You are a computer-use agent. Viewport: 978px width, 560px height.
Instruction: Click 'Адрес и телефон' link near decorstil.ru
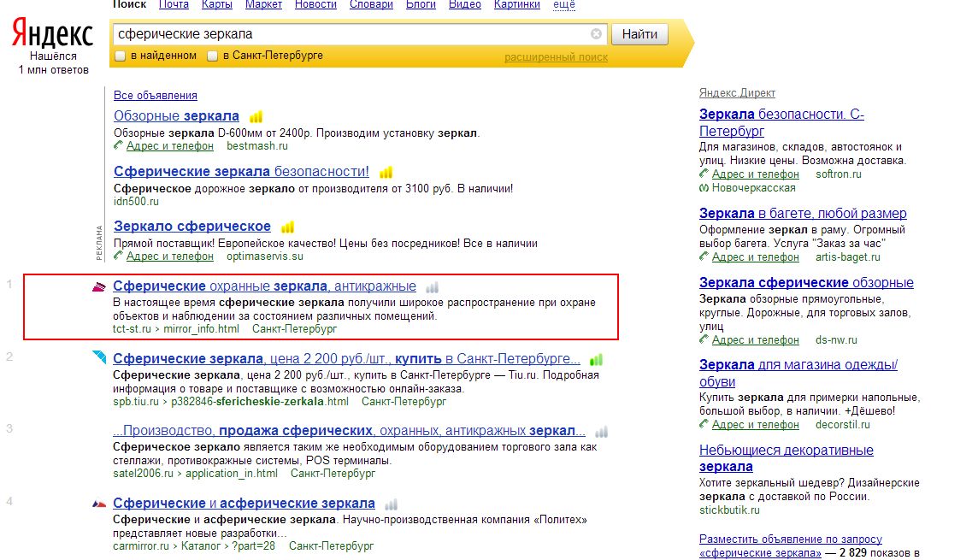[x=756, y=425]
